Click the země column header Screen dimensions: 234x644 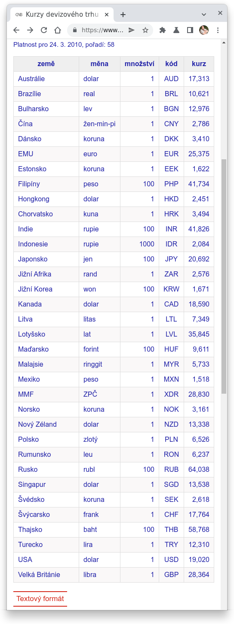click(x=46, y=64)
